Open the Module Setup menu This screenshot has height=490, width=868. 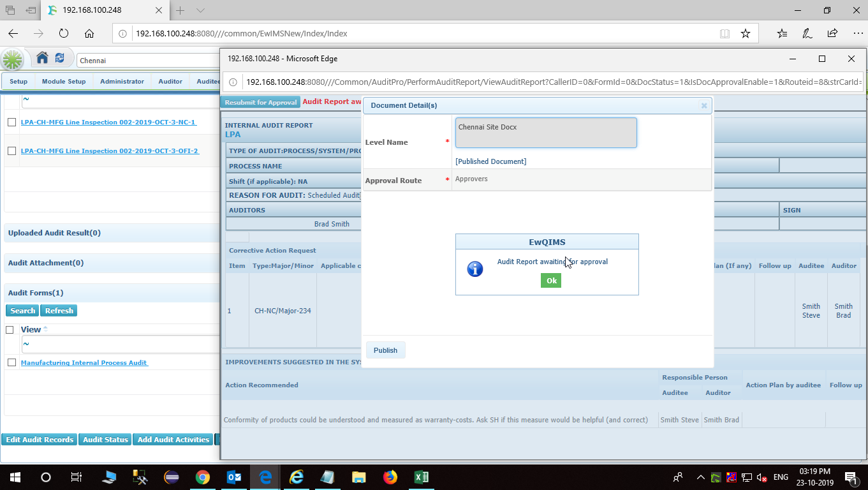64,82
